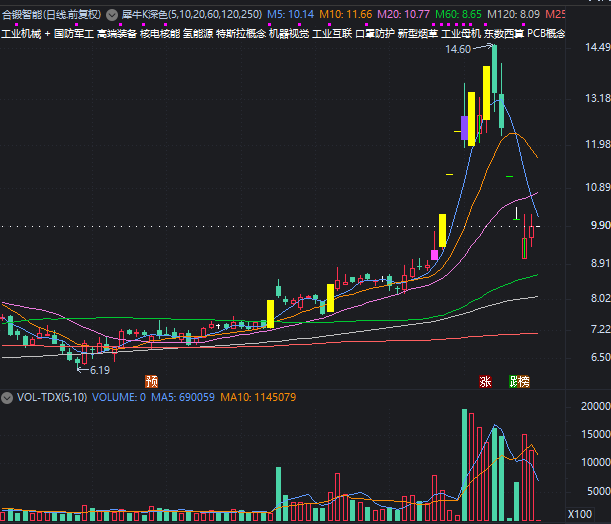Click the X100 volume scale label
The image size is (611, 524).
click(579, 513)
